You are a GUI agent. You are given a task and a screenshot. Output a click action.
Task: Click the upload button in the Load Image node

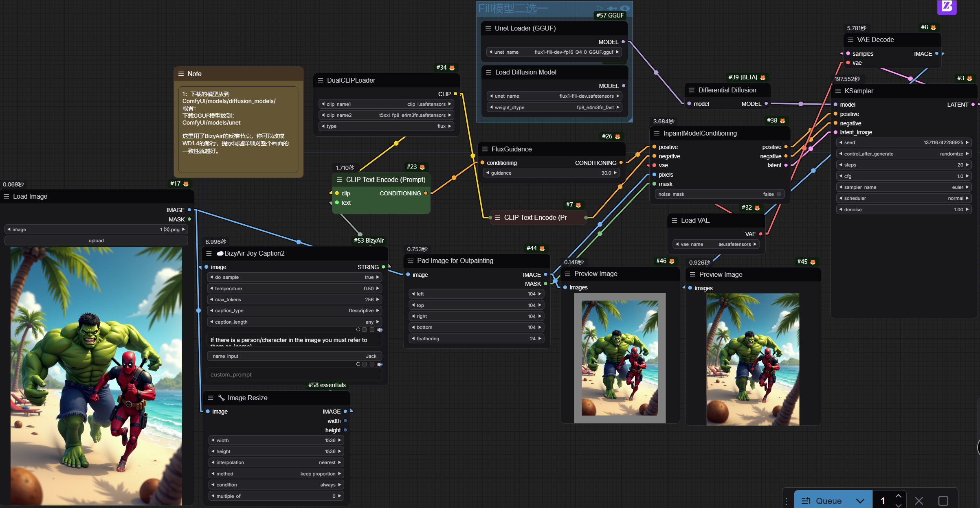(96, 240)
